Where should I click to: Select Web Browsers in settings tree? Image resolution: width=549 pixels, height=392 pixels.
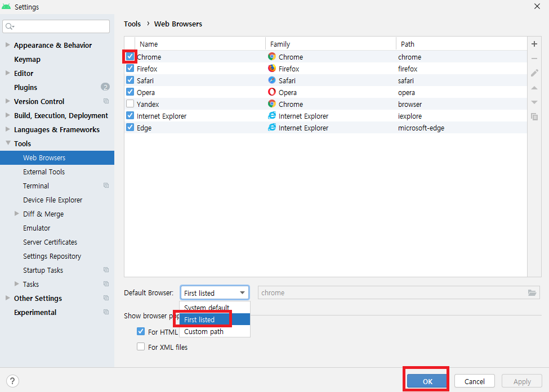pos(57,157)
